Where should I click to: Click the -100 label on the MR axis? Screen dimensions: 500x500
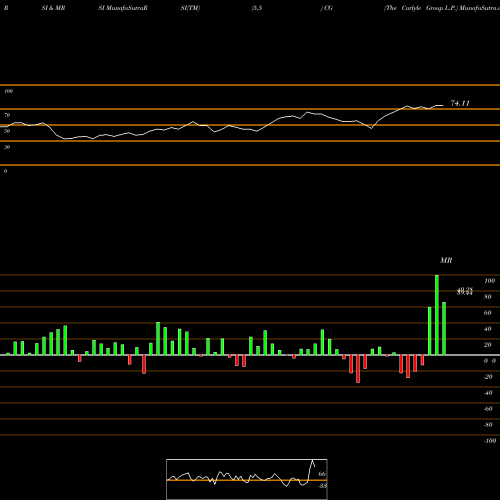[490, 441]
